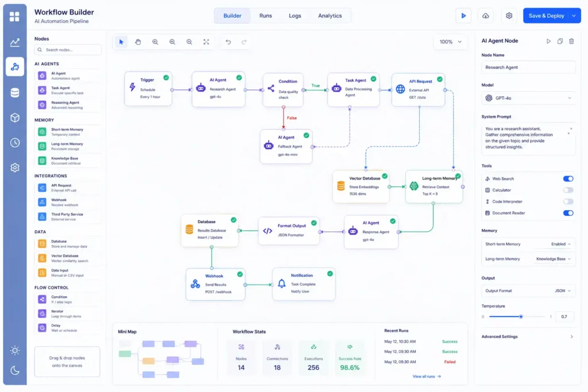Image resolution: width=588 pixels, height=392 pixels.
Task: Open the gear settings icon in sidebar
Action: (15, 168)
